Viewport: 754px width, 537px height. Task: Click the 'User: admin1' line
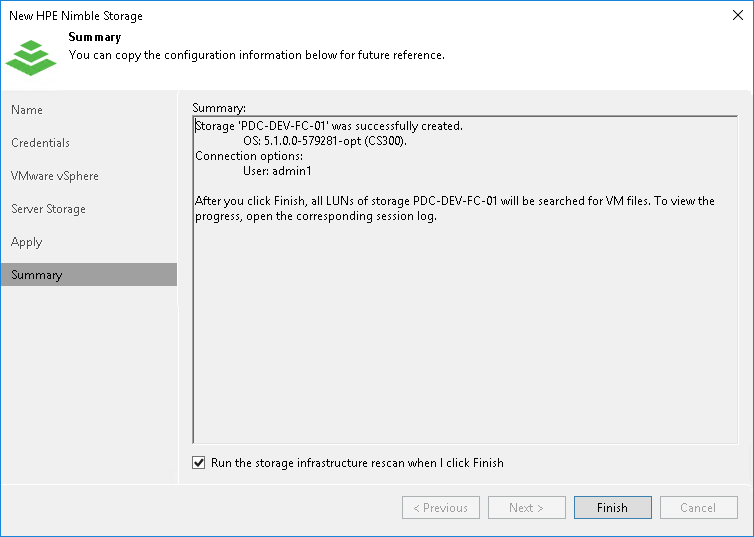(x=279, y=171)
